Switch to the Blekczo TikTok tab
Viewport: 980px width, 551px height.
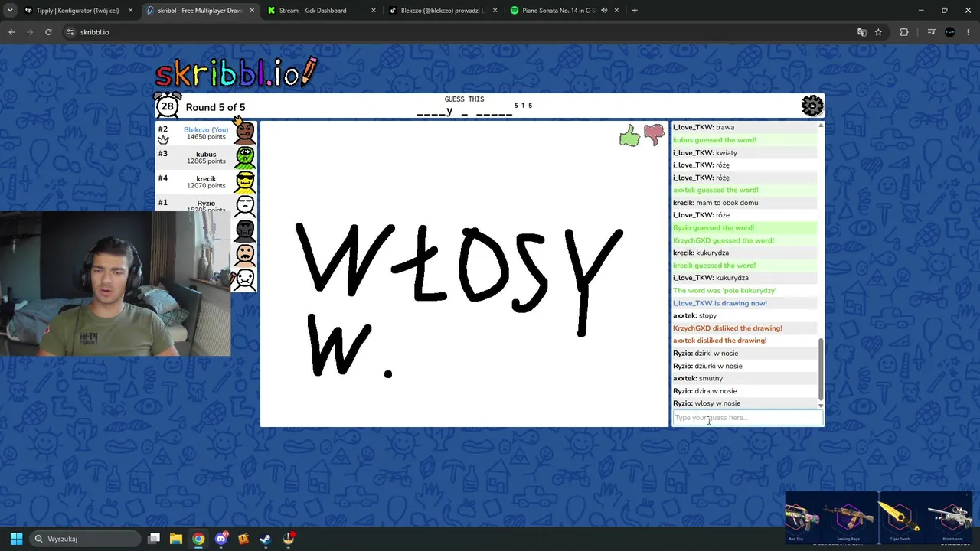pos(442,11)
